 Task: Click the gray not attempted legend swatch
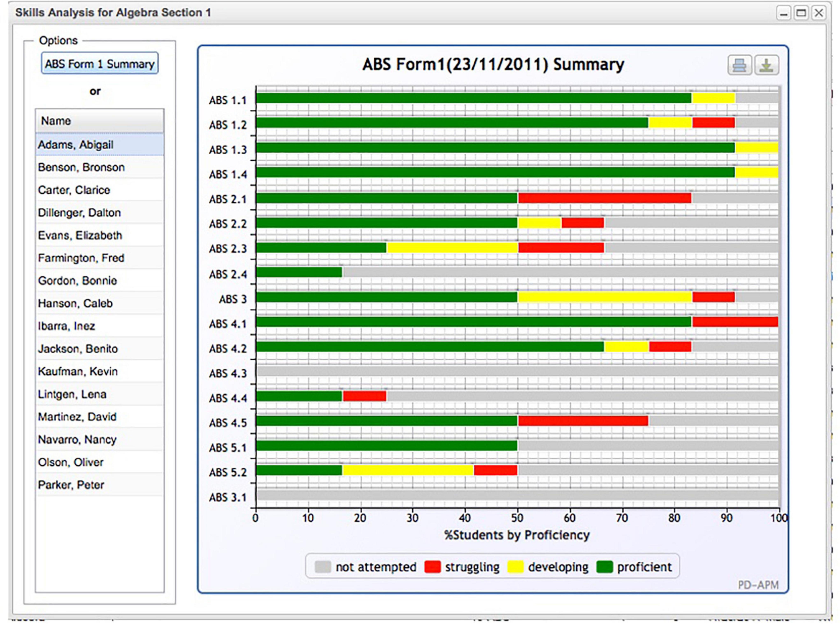tap(323, 567)
